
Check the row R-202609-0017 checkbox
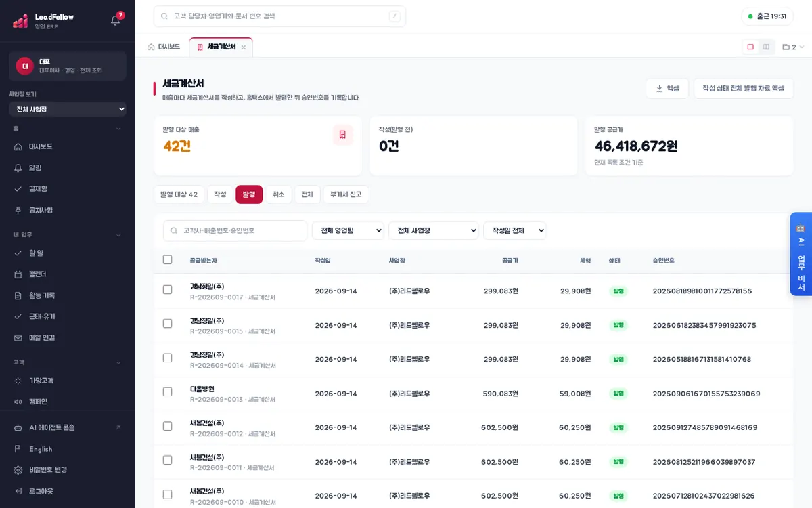[x=168, y=290]
